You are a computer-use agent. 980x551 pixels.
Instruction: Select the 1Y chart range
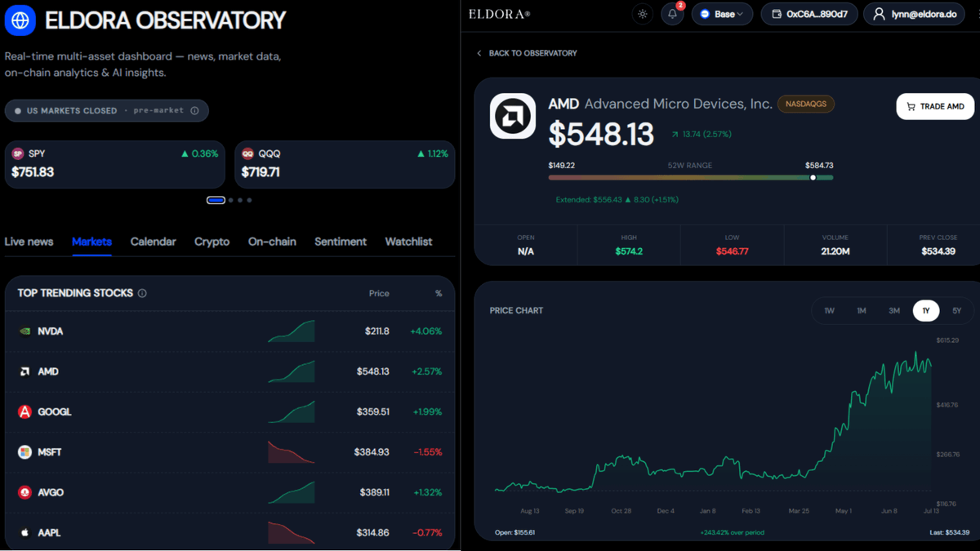tap(926, 310)
